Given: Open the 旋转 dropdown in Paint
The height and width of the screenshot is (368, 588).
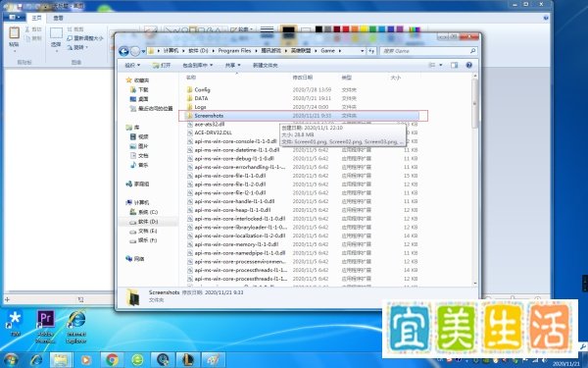Looking at the screenshot, I should [x=77, y=47].
